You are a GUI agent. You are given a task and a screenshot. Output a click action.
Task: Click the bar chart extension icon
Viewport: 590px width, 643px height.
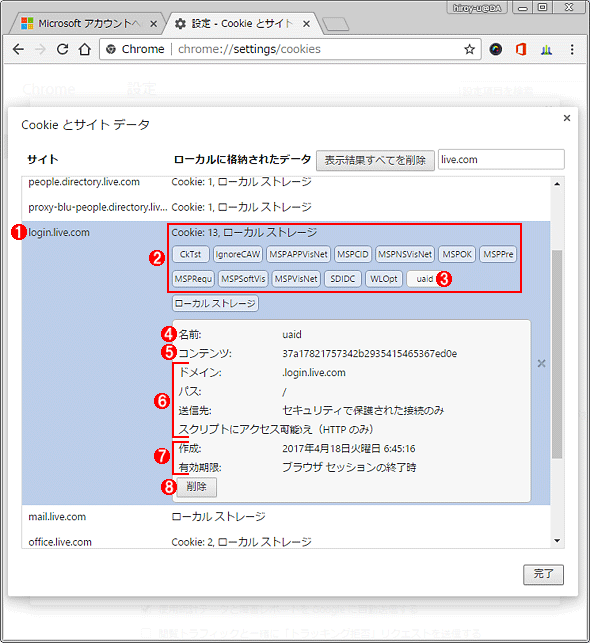(x=546, y=50)
